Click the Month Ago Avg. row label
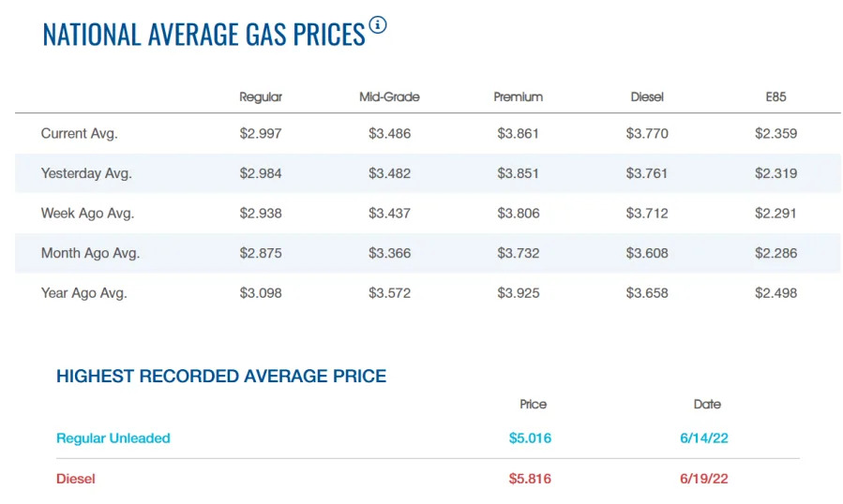This screenshot has width=843, height=504. point(90,253)
